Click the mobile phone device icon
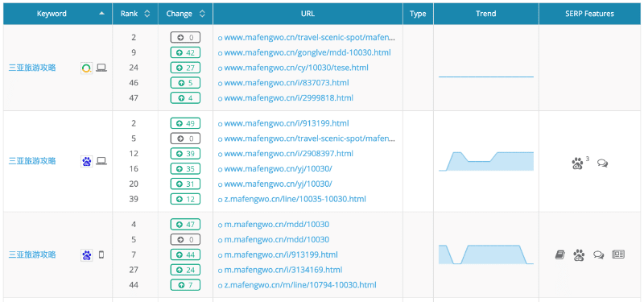The image size is (644, 302). [101, 254]
